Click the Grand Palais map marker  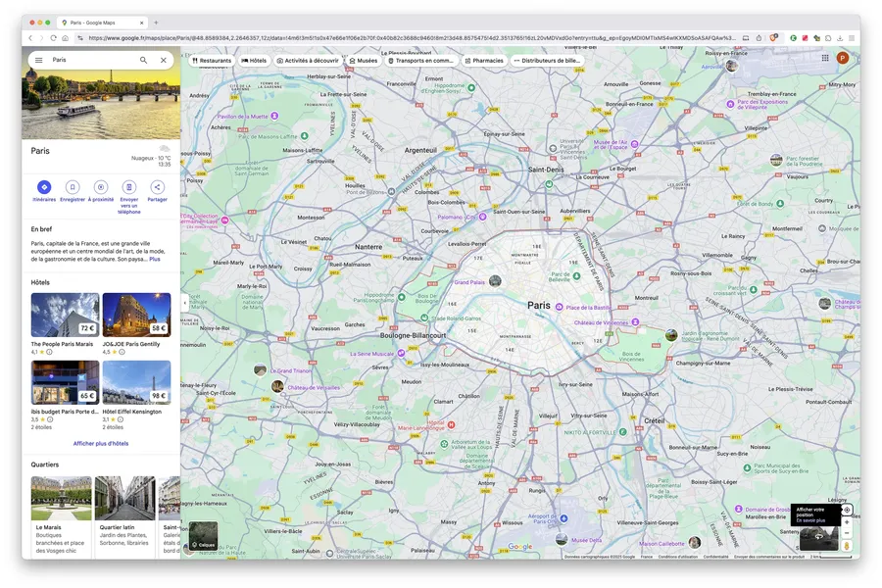(x=495, y=280)
